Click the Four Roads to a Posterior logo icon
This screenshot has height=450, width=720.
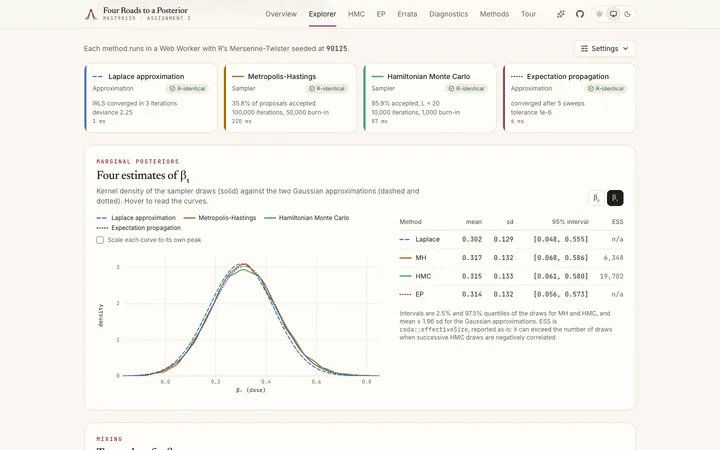(91, 14)
